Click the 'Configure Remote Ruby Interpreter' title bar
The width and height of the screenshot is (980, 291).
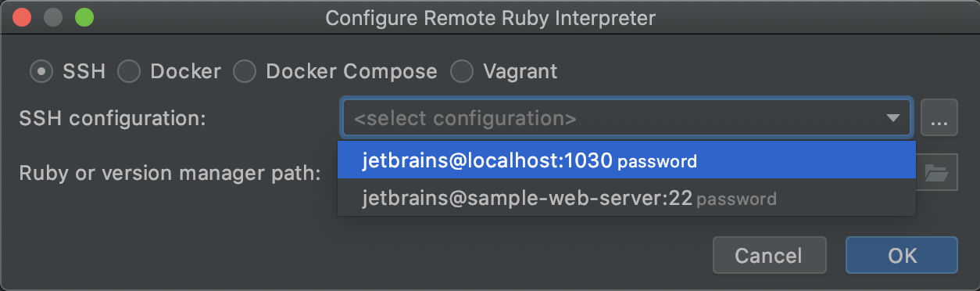(x=490, y=16)
